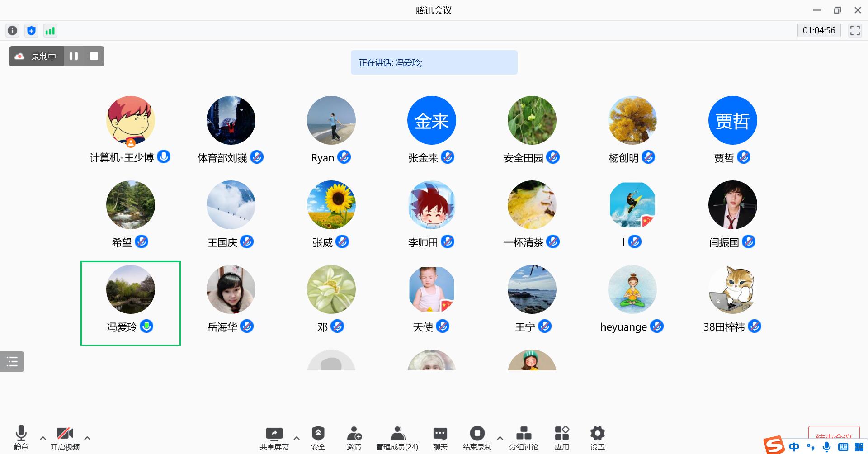
Task: Select 冯爱玲 speaking participant avatar
Action: [131, 289]
